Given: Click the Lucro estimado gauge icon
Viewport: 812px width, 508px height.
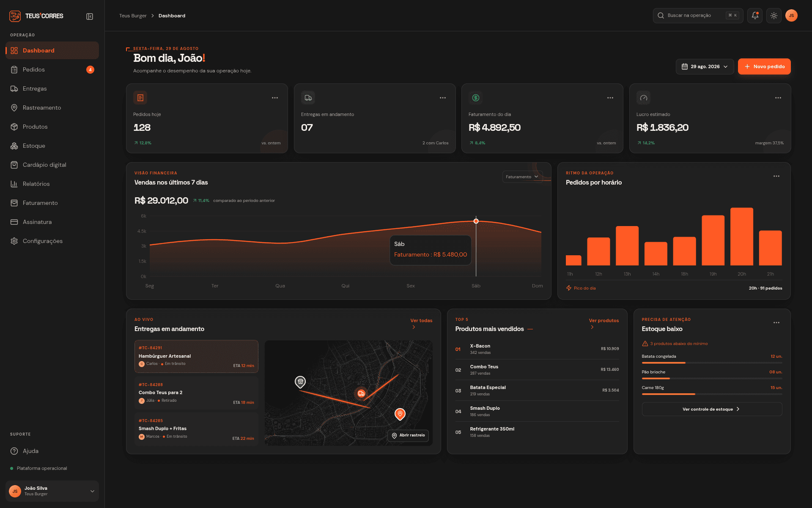Looking at the screenshot, I should pyautogui.click(x=644, y=98).
